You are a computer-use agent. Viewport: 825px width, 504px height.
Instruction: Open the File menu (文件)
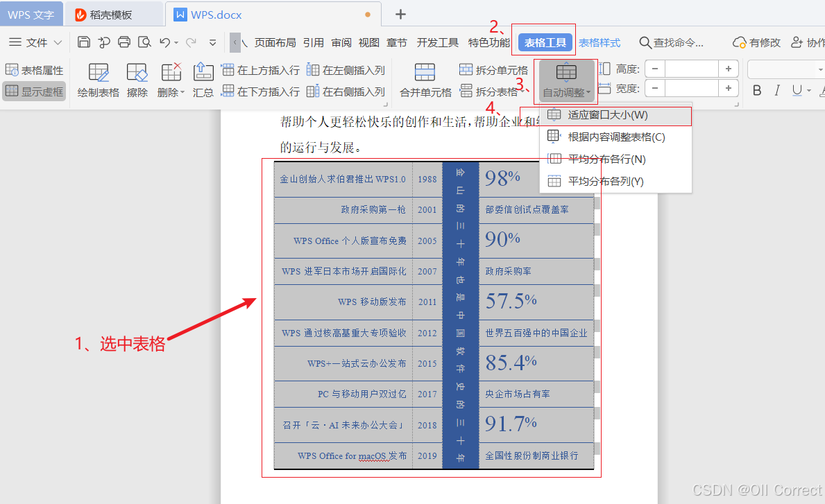36,42
